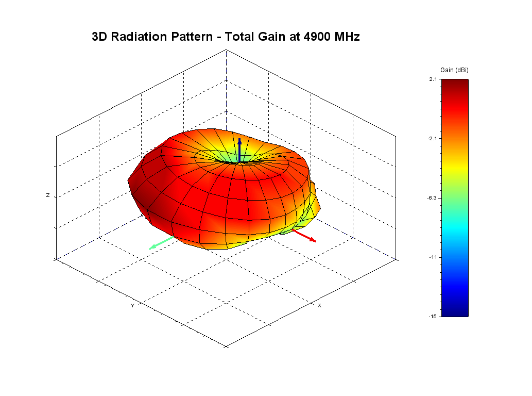Select the plot title text

coord(225,37)
